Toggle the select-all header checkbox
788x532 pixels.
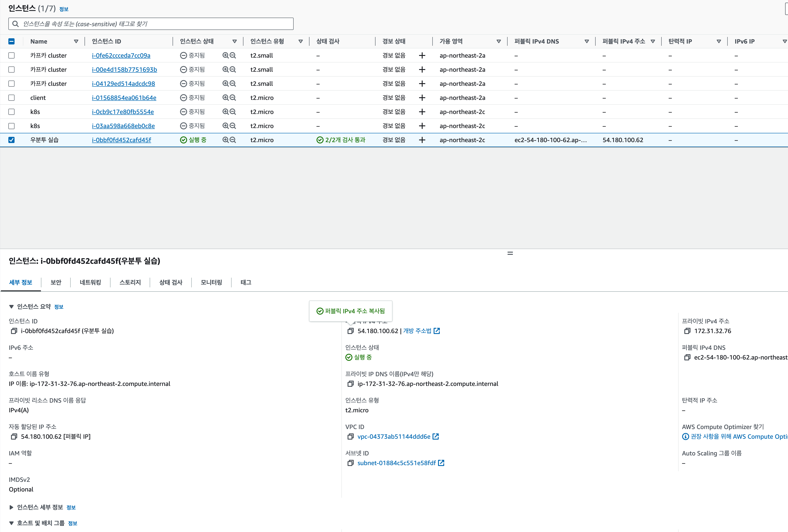[x=11, y=41]
